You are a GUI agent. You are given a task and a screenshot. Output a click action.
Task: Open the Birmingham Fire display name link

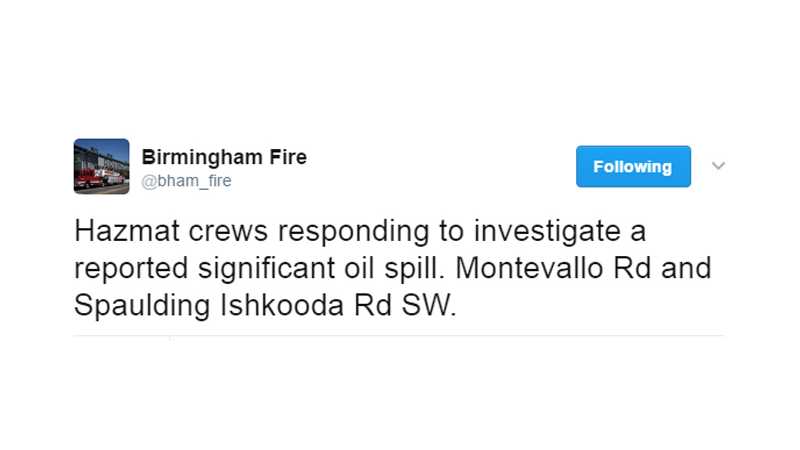(x=224, y=157)
